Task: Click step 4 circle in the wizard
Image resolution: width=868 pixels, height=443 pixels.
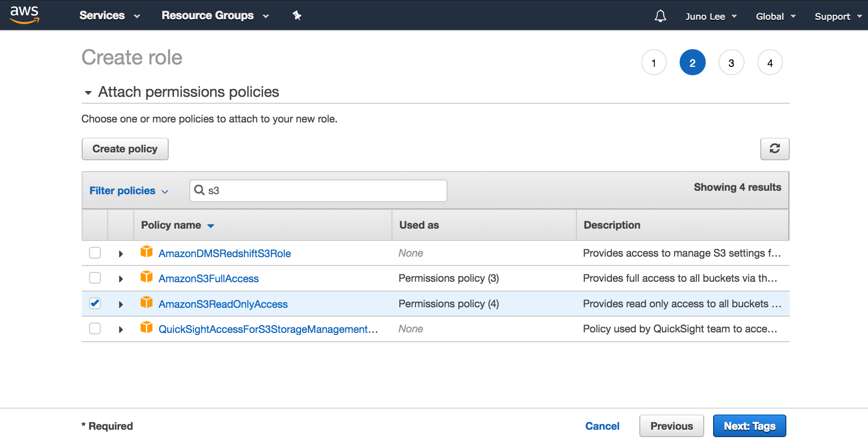Action: pyautogui.click(x=770, y=62)
